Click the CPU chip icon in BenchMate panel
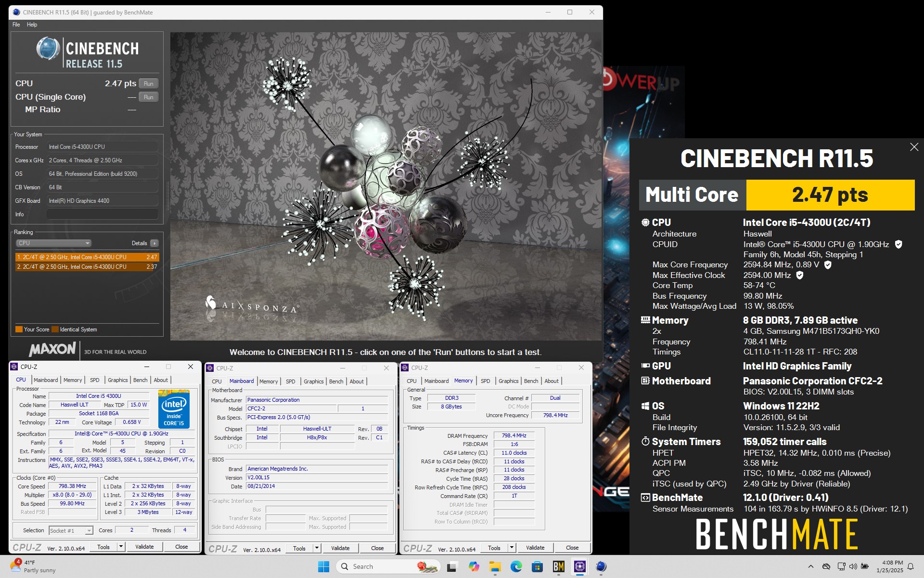This screenshot has width=924, height=578. point(645,223)
